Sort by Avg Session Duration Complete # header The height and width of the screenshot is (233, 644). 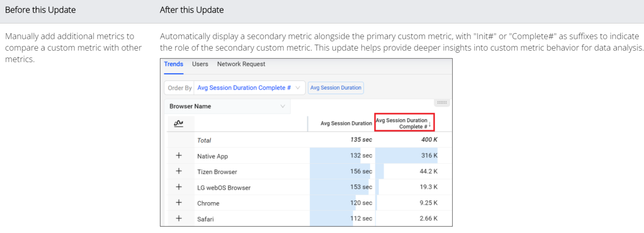(401, 123)
